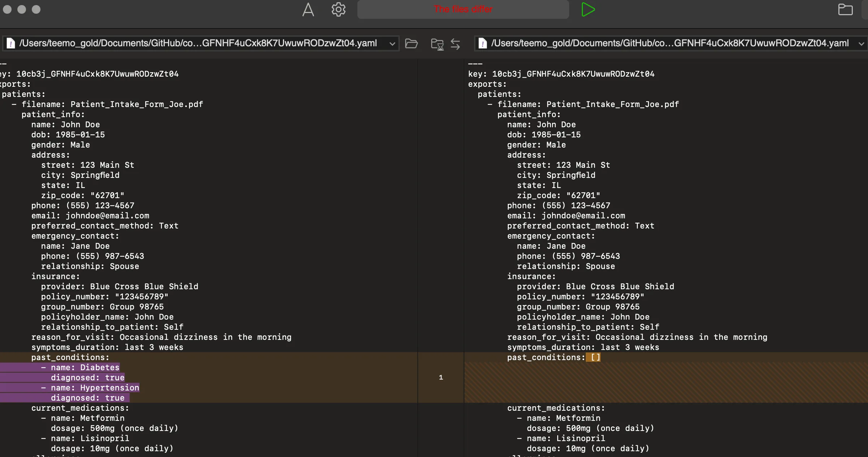This screenshot has height=457, width=868.
Task: Click the hatched empty diff area
Action: coord(665,383)
